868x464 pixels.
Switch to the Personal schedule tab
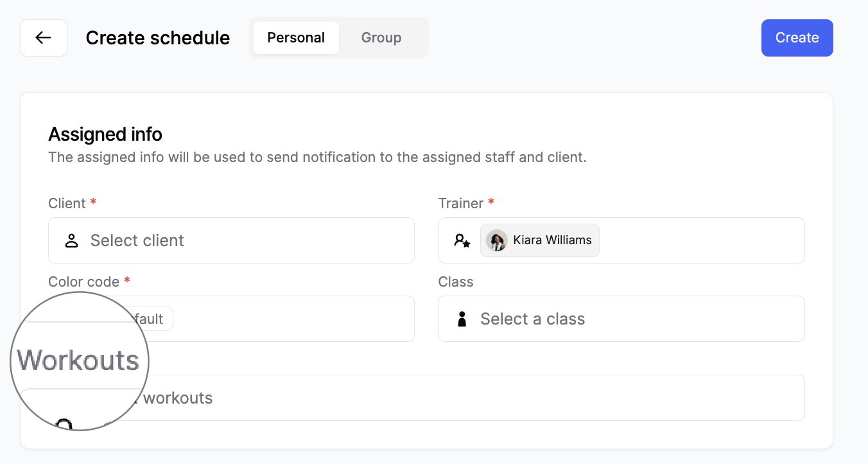(296, 38)
